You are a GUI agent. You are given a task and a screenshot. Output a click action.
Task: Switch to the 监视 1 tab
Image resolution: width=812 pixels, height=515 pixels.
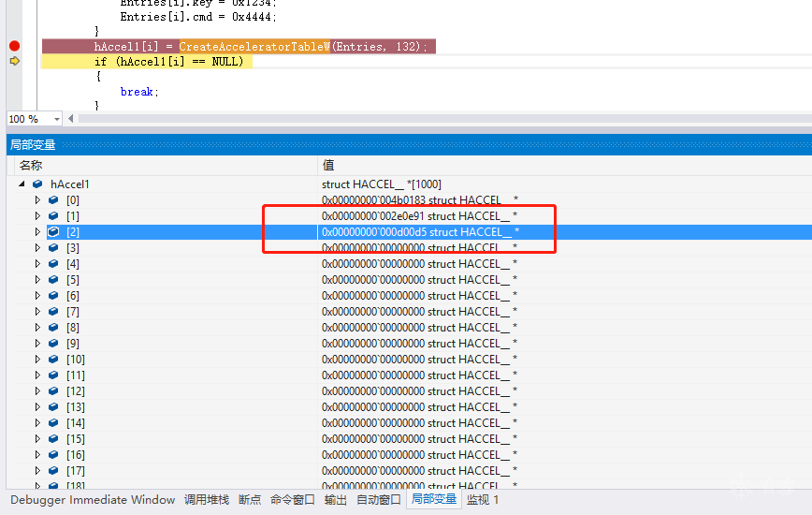(483, 500)
